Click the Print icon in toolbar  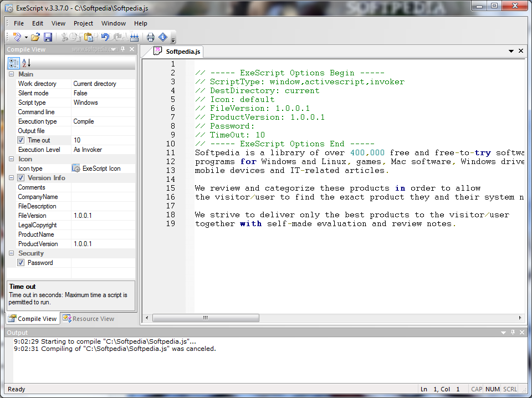151,37
